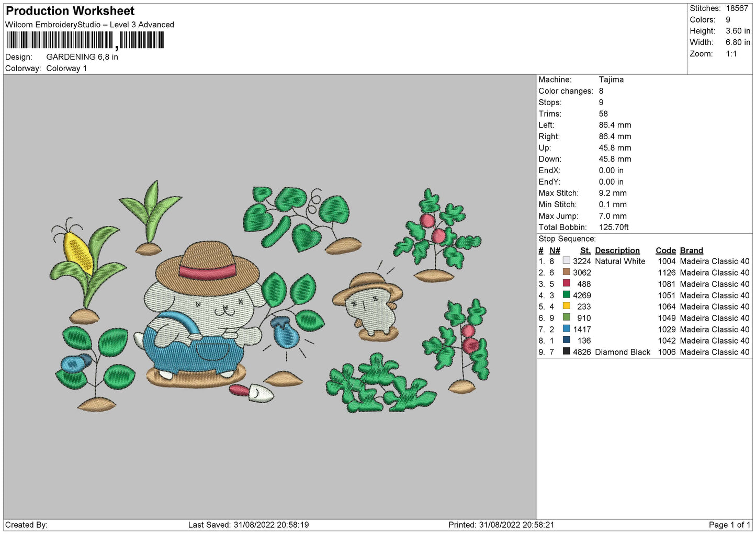Image resolution: width=756 pixels, height=534 pixels.
Task: Click the barcode under the worksheet title
Action: (85, 40)
